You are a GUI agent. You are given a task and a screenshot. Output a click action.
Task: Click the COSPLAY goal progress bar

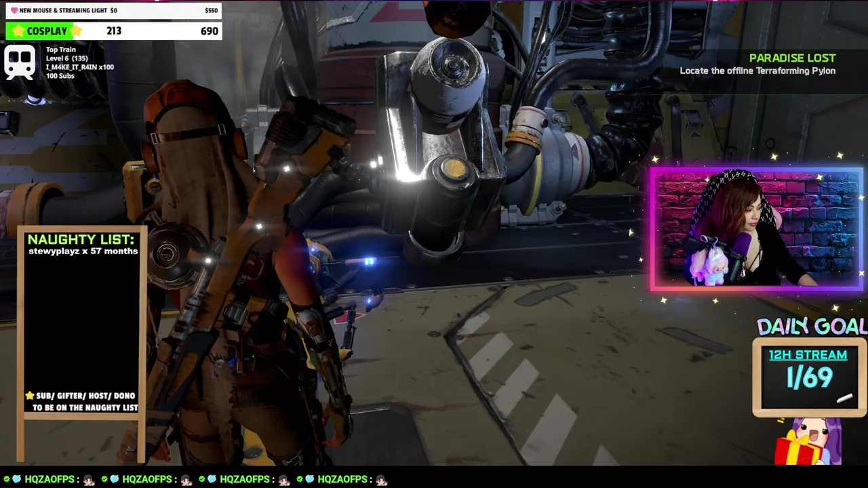[114, 31]
